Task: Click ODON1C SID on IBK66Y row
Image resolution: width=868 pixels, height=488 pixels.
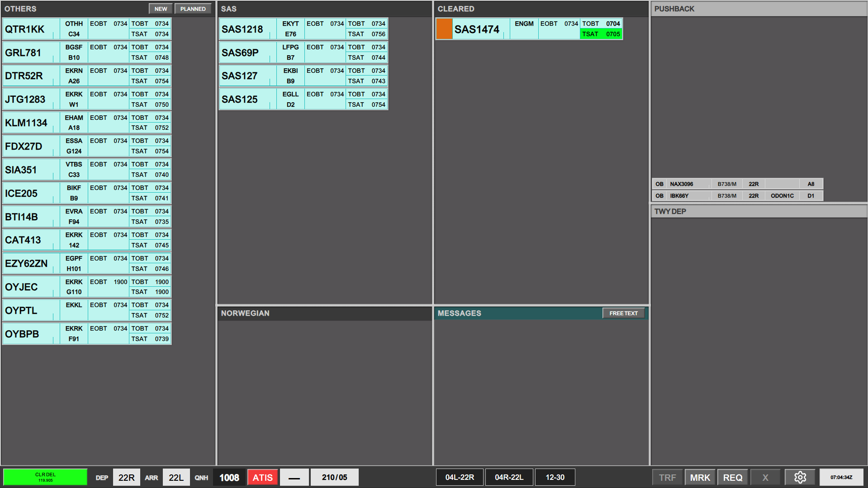Action: [x=782, y=196]
